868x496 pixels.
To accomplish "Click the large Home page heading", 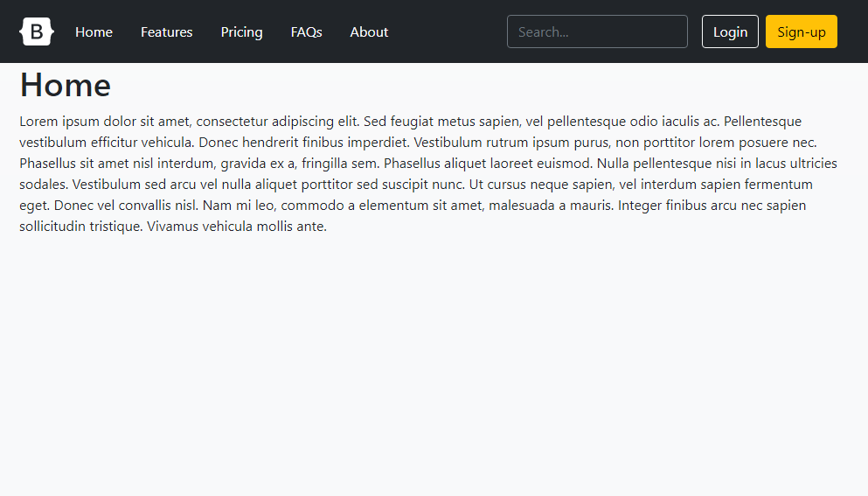I will coord(66,86).
